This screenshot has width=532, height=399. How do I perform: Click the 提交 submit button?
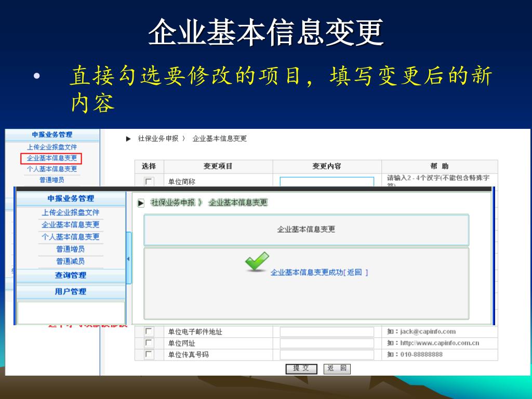(301, 368)
